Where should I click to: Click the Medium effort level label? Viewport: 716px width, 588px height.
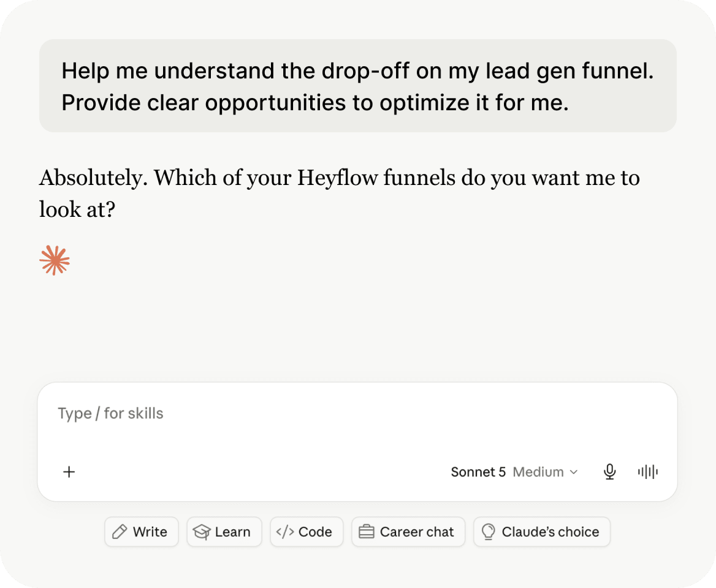pyautogui.click(x=538, y=472)
